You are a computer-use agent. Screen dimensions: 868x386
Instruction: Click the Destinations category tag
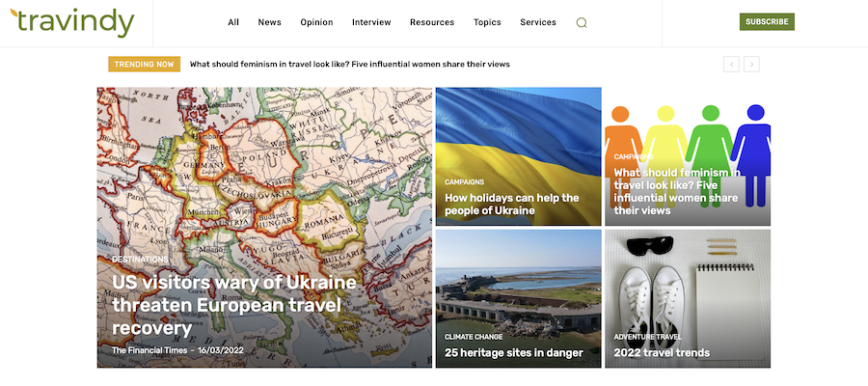pos(140,260)
